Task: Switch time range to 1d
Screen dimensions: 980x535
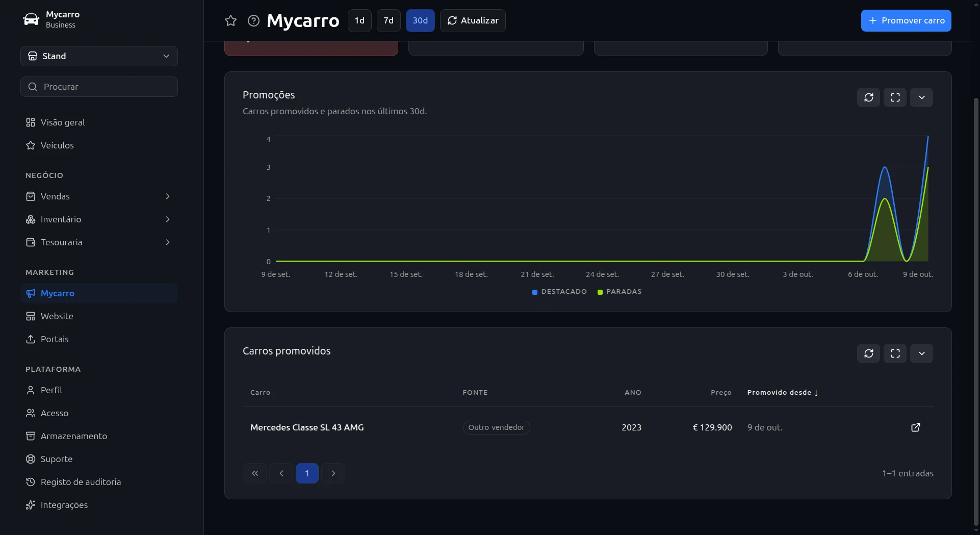Action: click(x=359, y=20)
